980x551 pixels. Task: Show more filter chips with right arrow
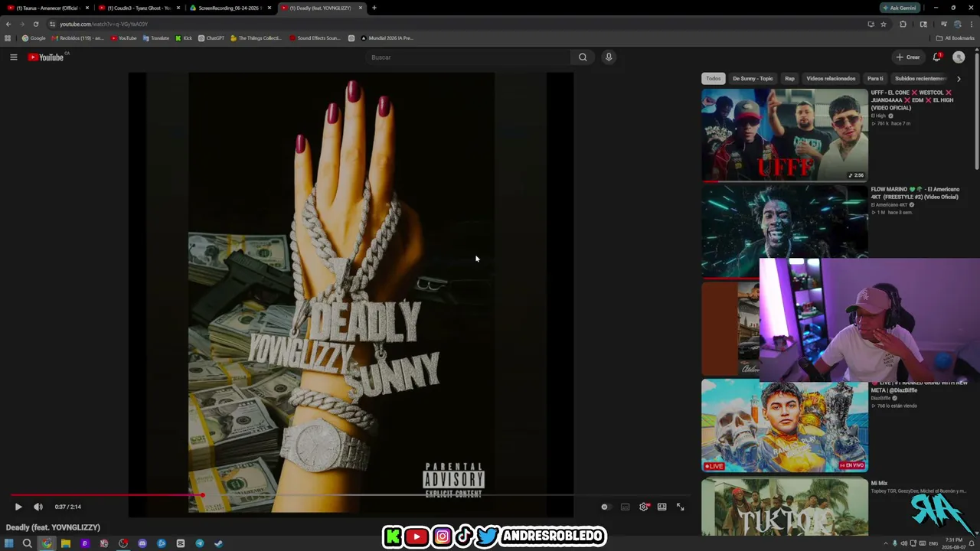coord(959,79)
